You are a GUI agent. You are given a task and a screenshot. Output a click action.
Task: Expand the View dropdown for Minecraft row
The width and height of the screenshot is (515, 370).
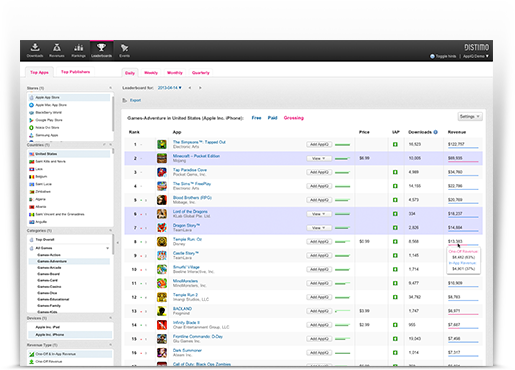pyautogui.click(x=319, y=158)
